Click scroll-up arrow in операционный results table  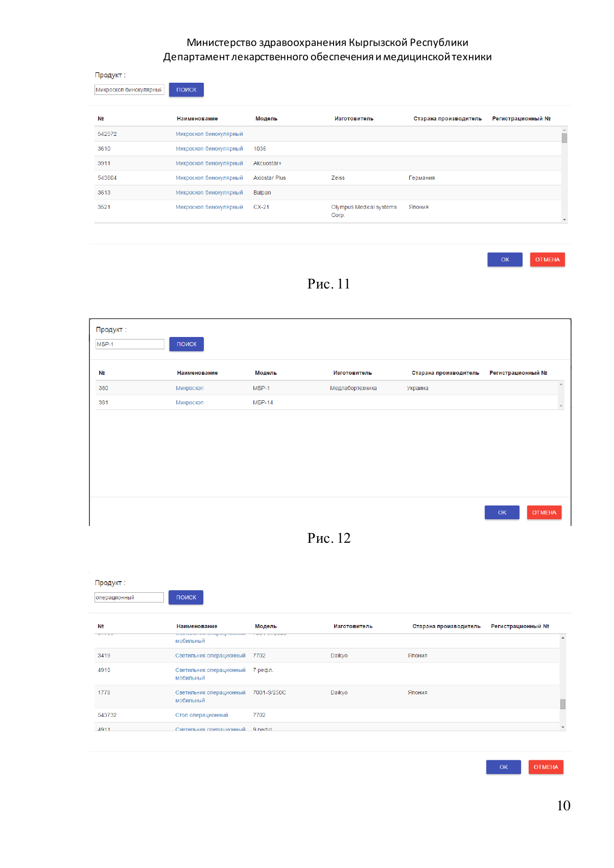563,638
